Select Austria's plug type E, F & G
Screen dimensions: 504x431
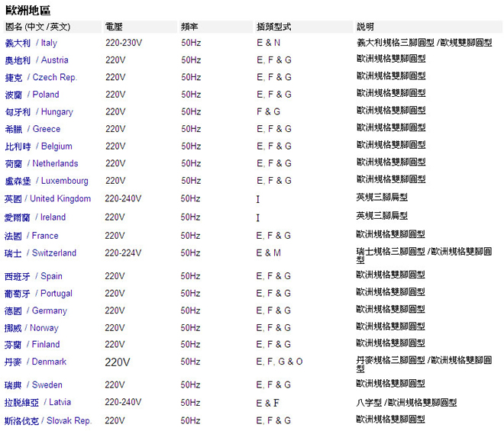[x=274, y=60]
